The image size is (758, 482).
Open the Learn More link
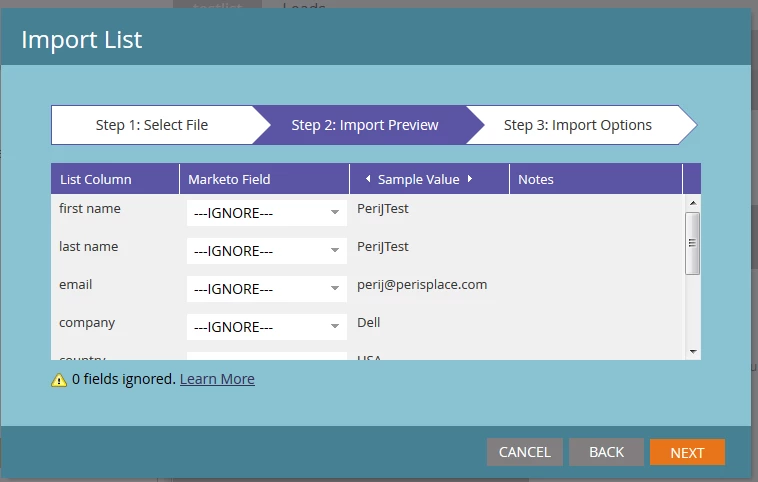click(217, 379)
